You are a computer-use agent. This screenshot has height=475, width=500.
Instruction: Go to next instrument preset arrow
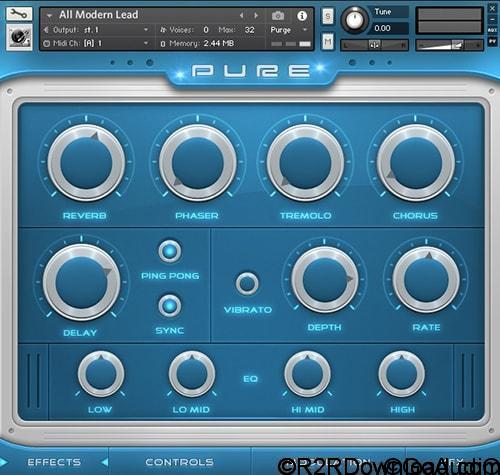(x=256, y=15)
